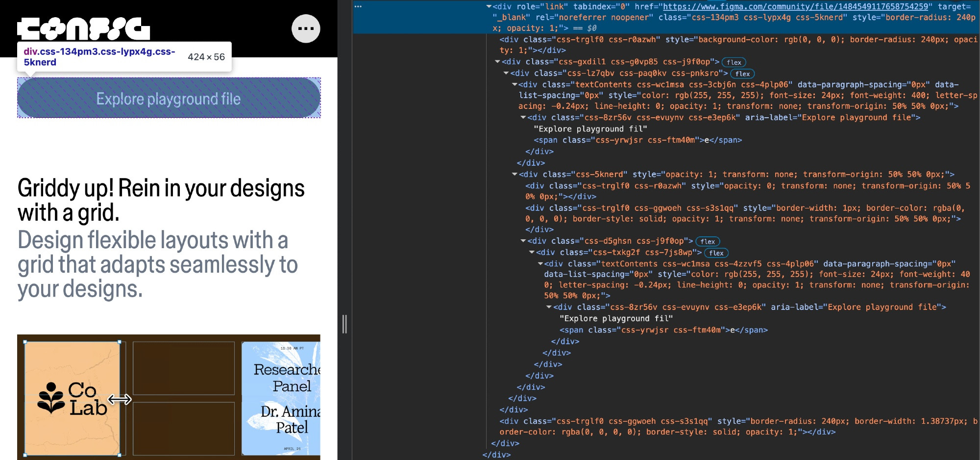980x460 pixels.
Task: Click the flex badge beside css-gxdil1 div
Action: 734,62
